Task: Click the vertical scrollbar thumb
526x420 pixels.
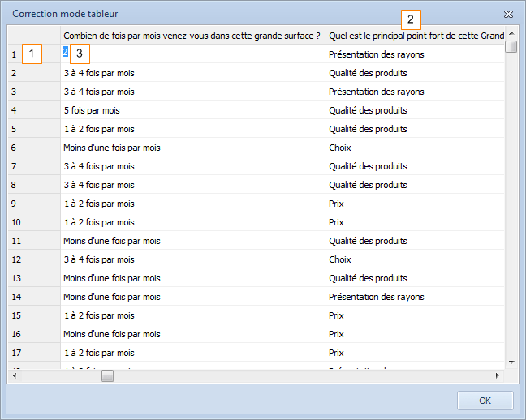Action: click(511, 46)
